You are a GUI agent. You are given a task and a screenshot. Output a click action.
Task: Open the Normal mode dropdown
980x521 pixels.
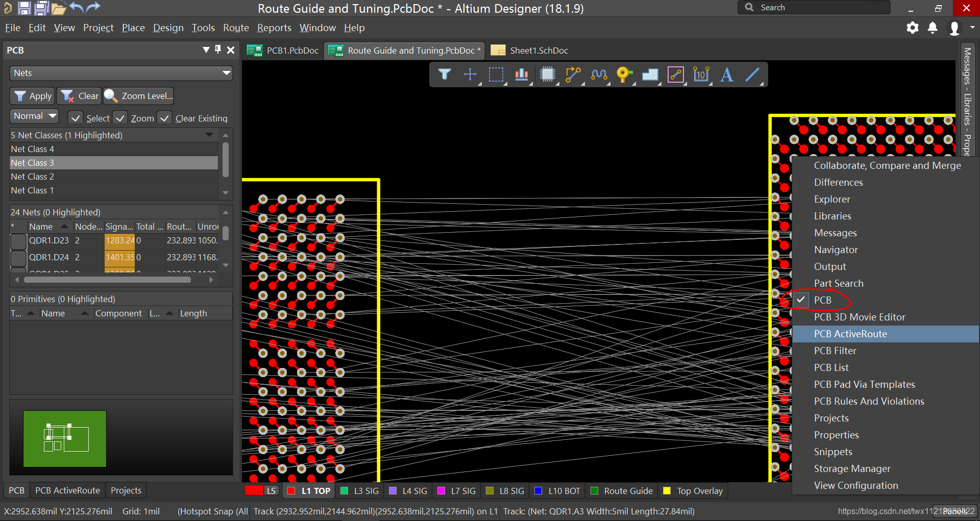34,116
